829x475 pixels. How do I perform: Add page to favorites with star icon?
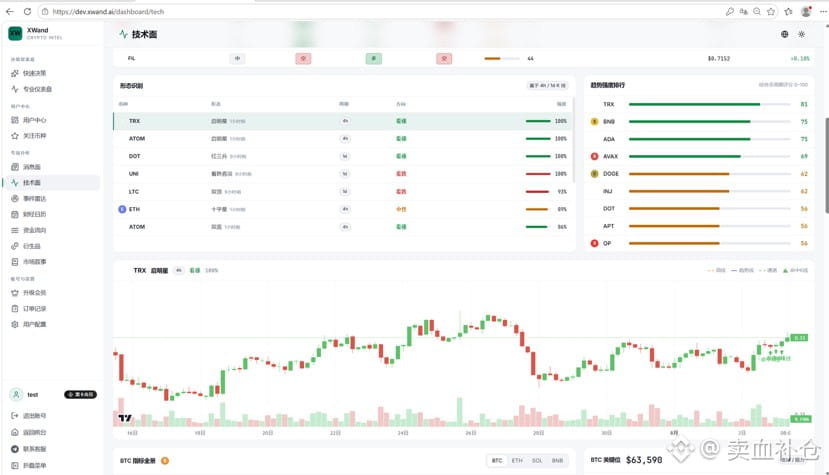click(771, 11)
